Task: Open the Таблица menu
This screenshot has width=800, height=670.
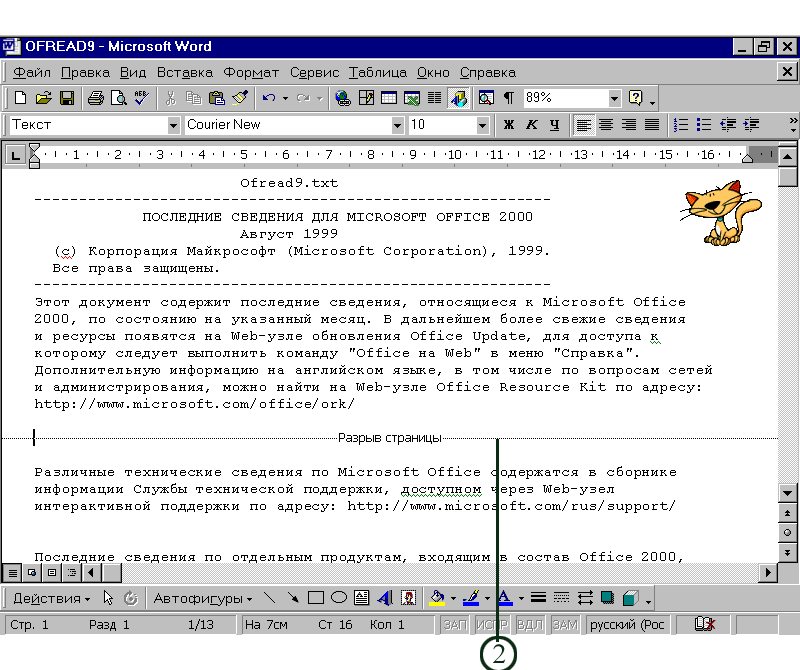Action: 378,72
